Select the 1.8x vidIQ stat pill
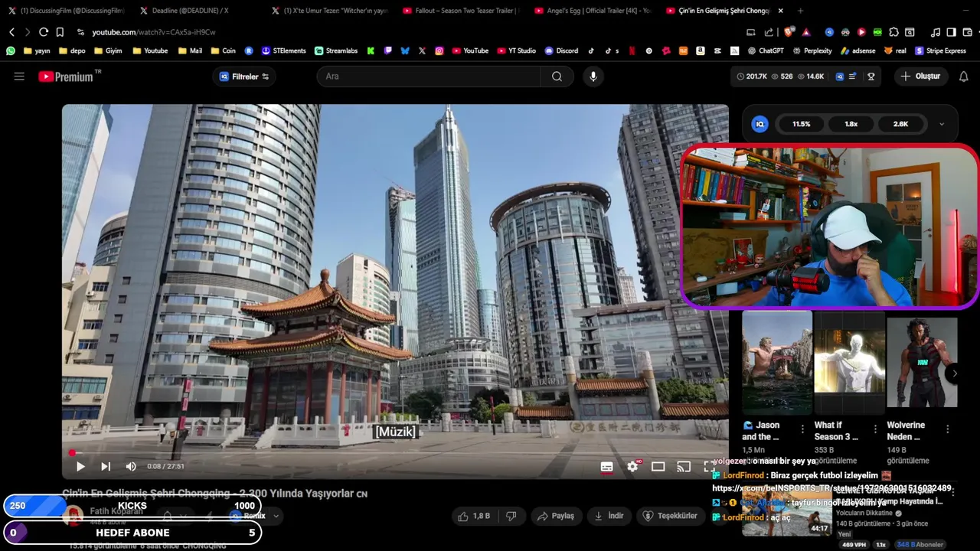This screenshot has height=551, width=980. [x=851, y=124]
